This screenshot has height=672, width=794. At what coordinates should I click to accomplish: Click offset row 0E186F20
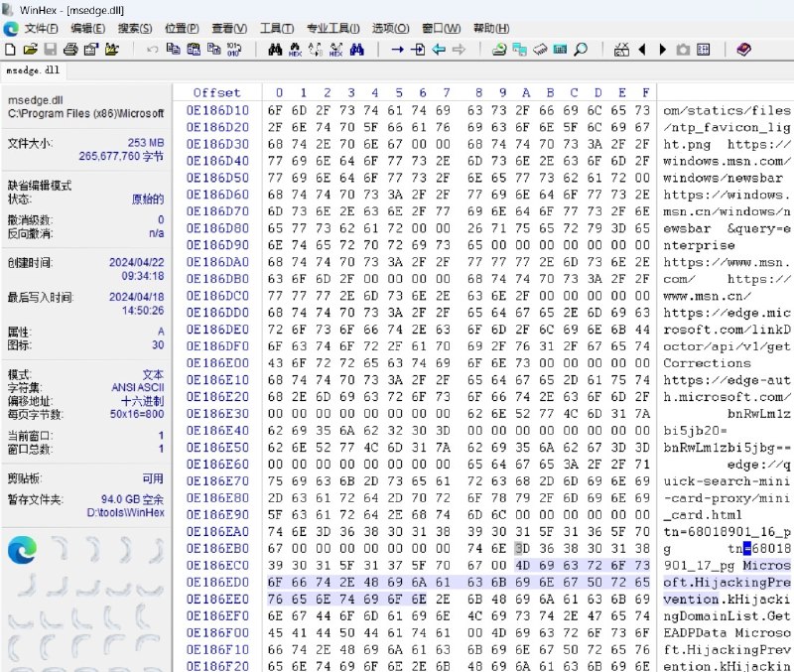217,666
